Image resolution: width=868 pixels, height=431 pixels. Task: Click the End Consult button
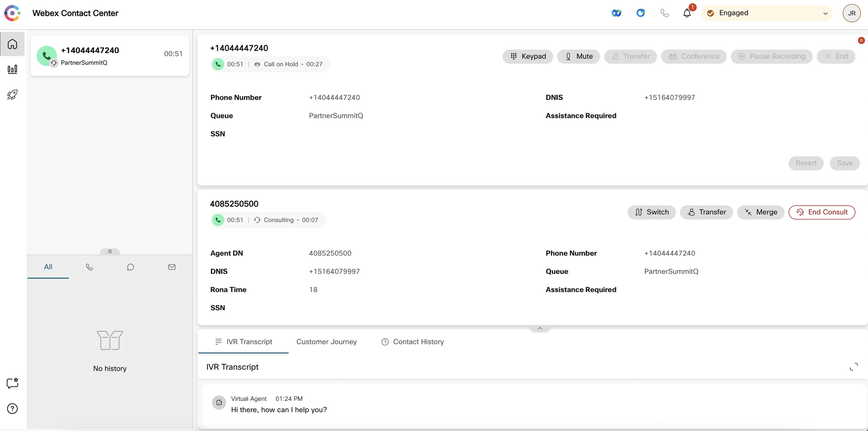click(x=821, y=212)
